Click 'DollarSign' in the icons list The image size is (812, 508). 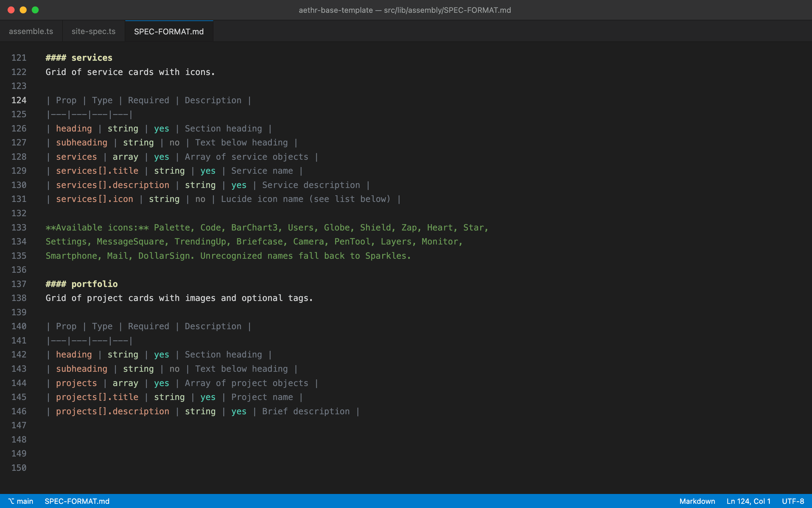[164, 256]
